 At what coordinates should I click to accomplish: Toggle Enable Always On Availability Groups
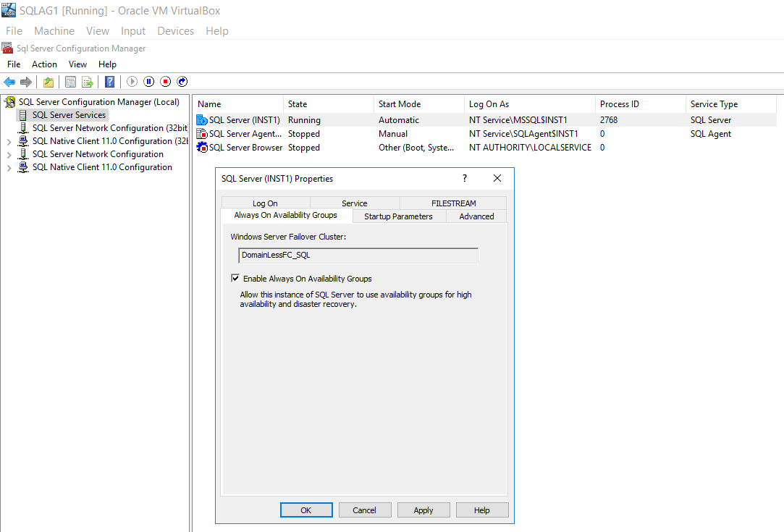[235, 278]
